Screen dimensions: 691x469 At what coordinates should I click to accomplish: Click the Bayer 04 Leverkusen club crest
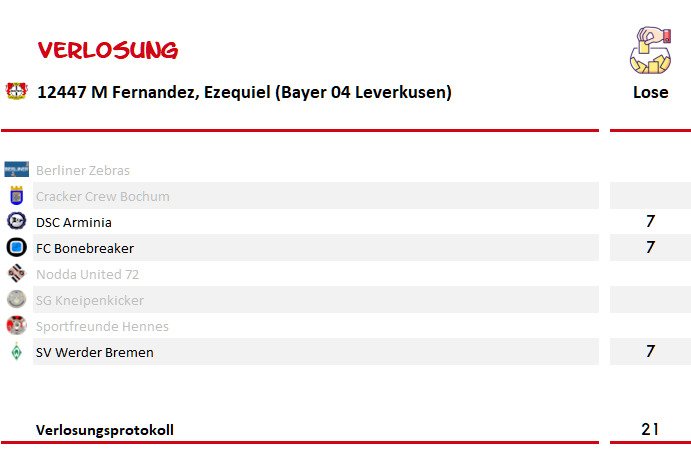(16, 91)
